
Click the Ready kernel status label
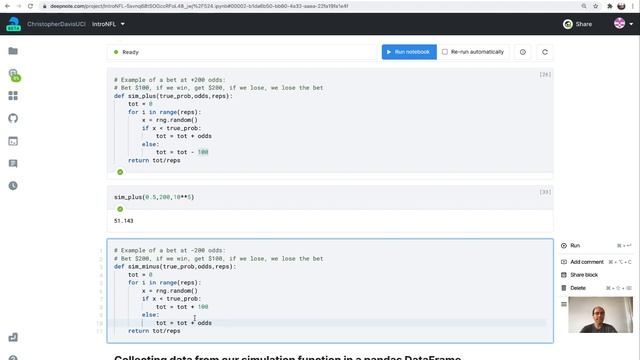(x=131, y=52)
